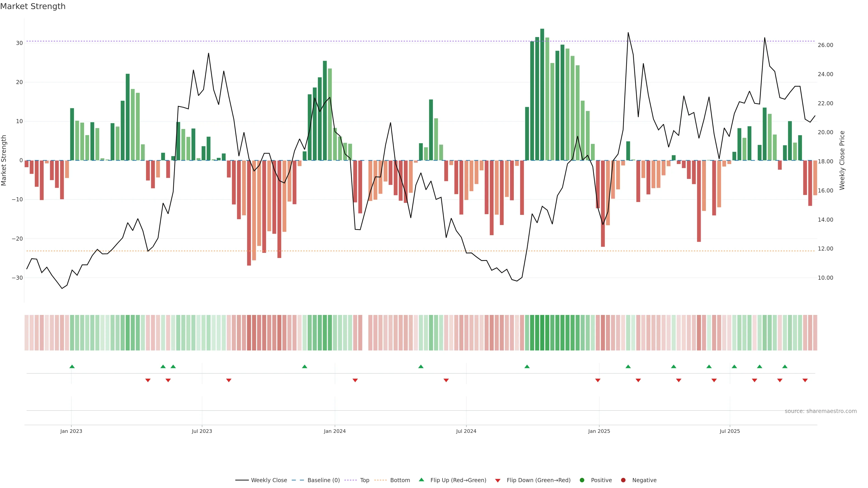The width and height of the screenshot is (868, 488).
Task: Click the purple dotted Top threshold line
Action: 404,41
